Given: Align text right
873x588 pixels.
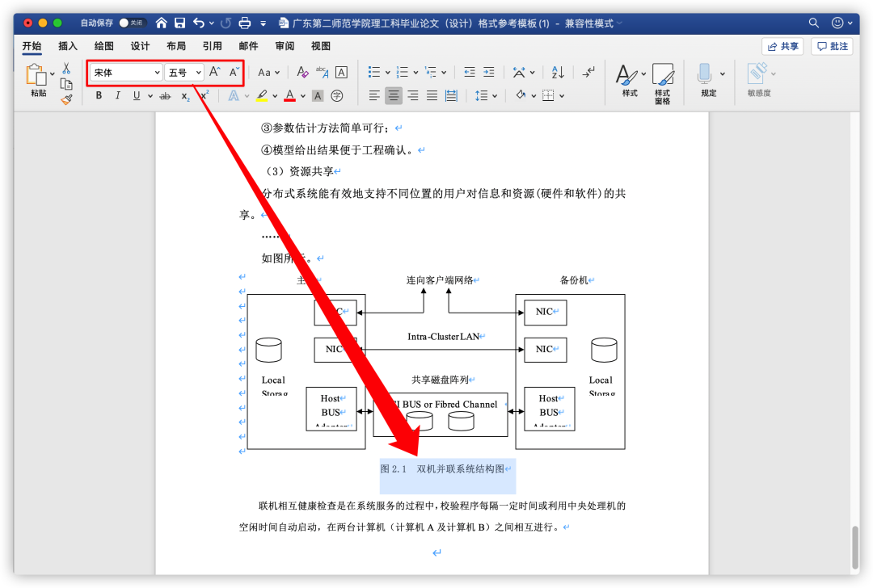Looking at the screenshot, I should pyautogui.click(x=412, y=95).
